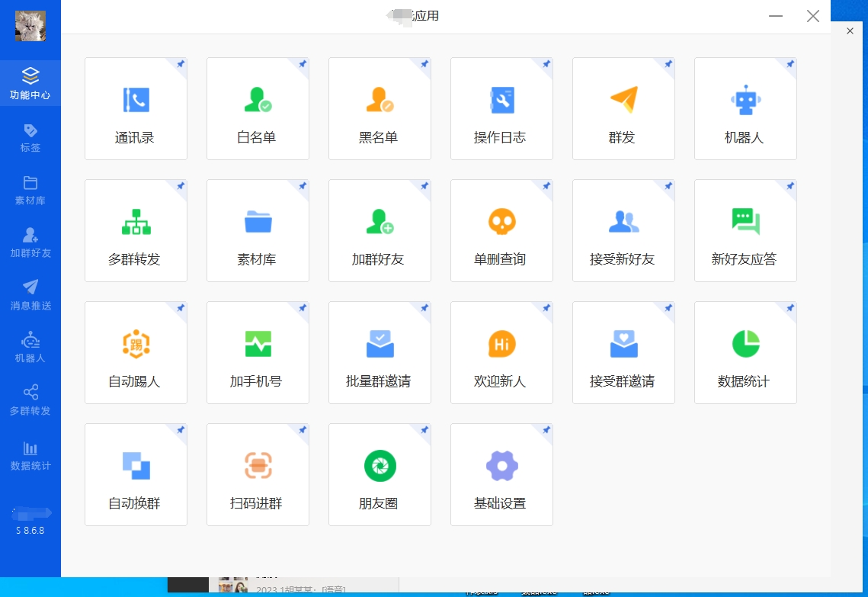Click version label S 8.6.8

pos(30,531)
